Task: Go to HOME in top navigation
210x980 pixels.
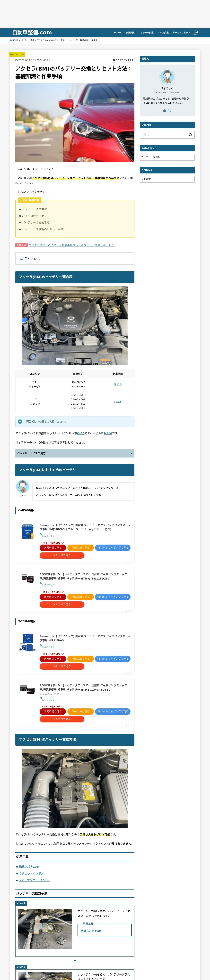Action: (117, 33)
